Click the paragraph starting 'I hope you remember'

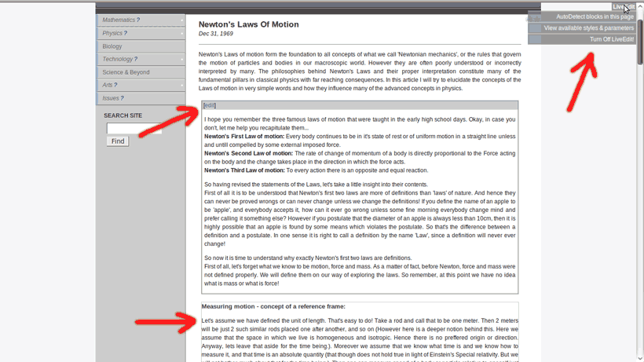pyautogui.click(x=360, y=123)
